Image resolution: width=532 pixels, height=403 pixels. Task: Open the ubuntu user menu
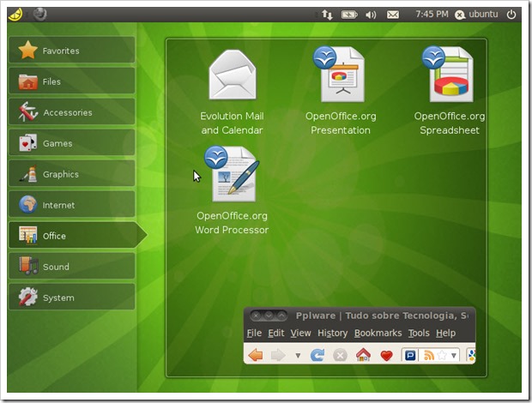pyautogui.click(x=477, y=15)
